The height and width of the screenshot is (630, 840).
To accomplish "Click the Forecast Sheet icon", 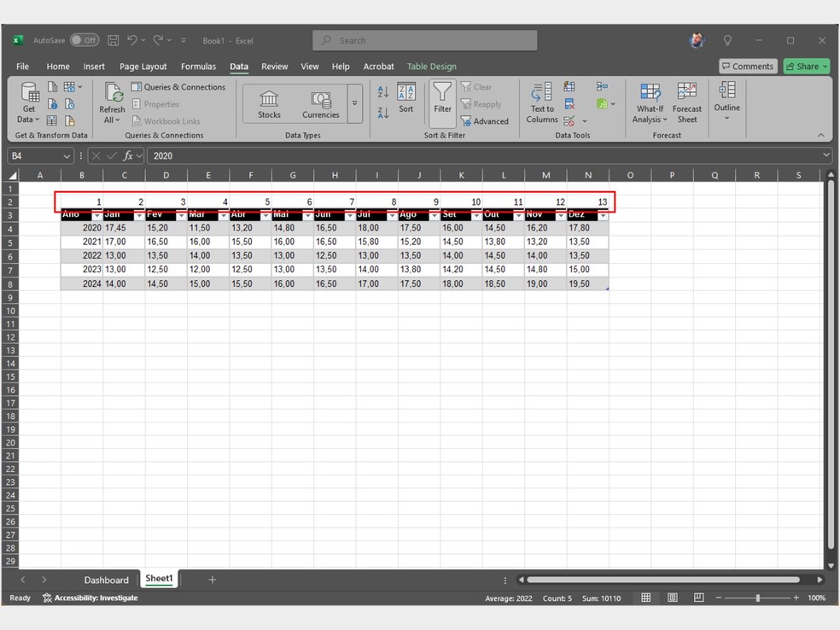I will tap(686, 102).
